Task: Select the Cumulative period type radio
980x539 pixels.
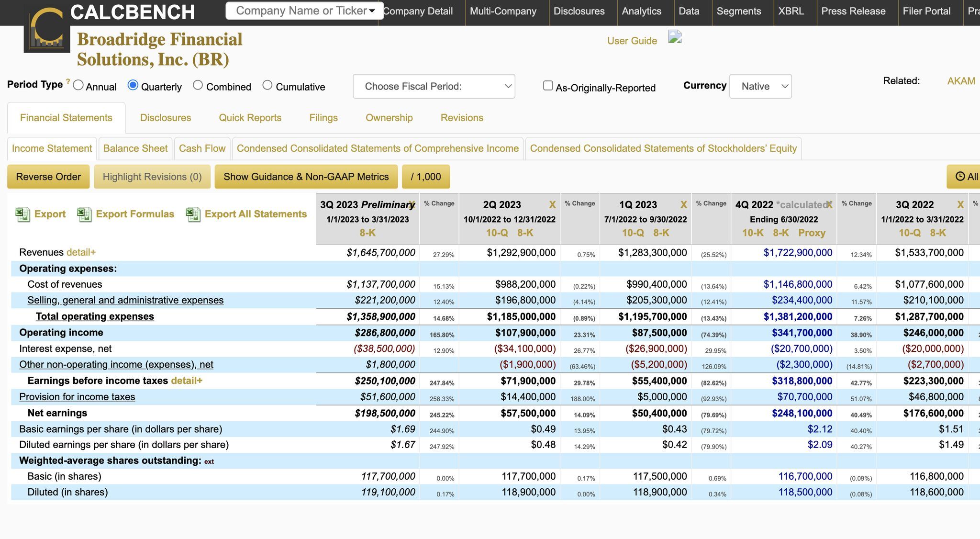Action: point(267,85)
